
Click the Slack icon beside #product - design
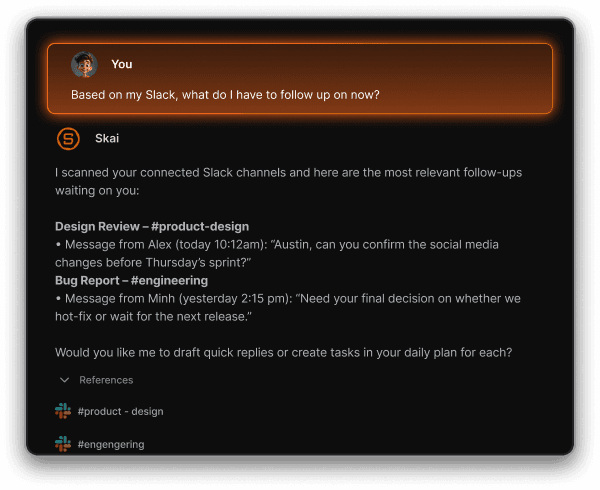click(x=63, y=411)
